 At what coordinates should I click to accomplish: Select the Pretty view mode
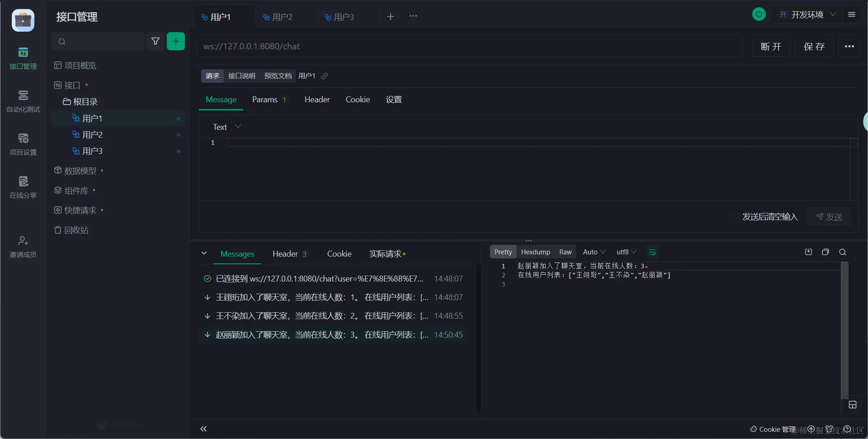503,252
